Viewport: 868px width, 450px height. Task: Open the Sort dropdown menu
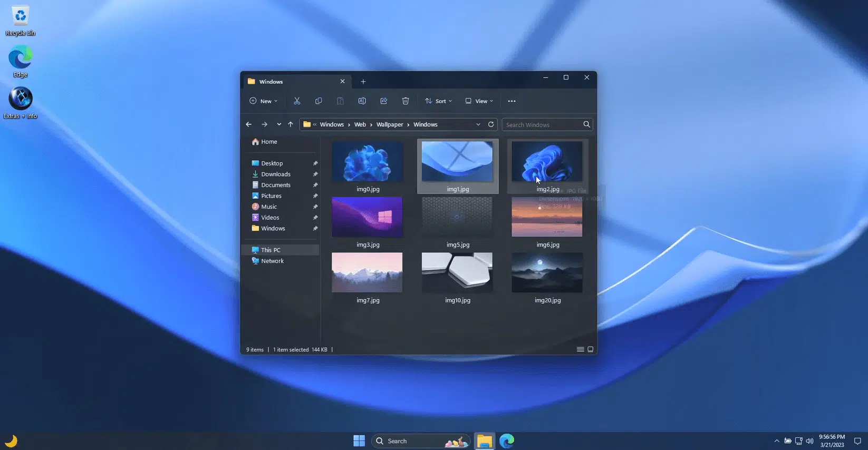click(438, 101)
